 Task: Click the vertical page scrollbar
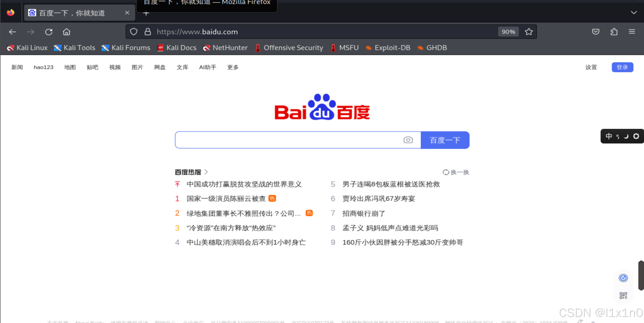pyautogui.click(x=641, y=275)
